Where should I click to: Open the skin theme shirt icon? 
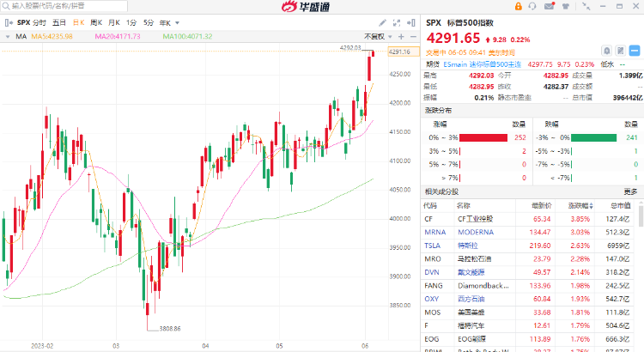pyautogui.click(x=566, y=6)
